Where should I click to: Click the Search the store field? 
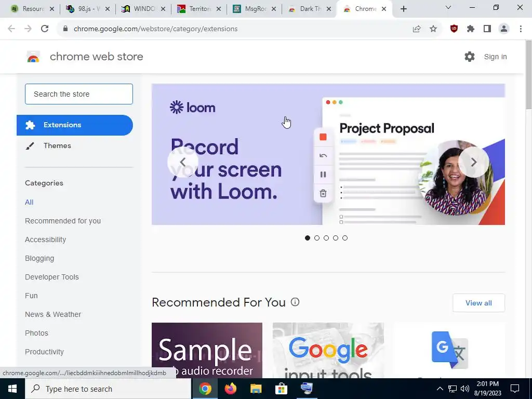coord(79,94)
